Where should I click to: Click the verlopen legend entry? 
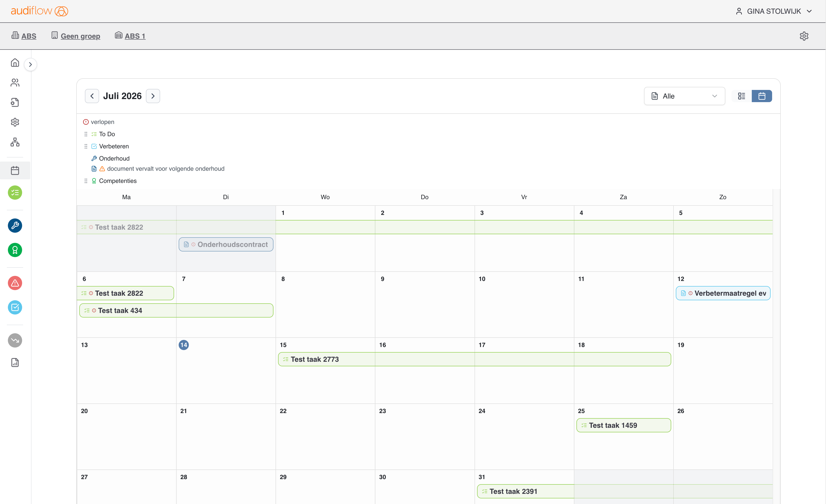(x=99, y=122)
